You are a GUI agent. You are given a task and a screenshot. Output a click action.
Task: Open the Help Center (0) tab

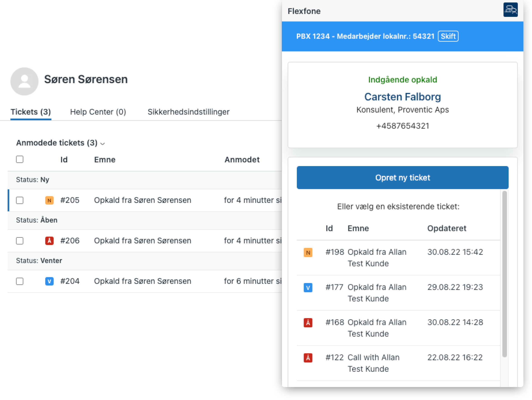pyautogui.click(x=98, y=112)
